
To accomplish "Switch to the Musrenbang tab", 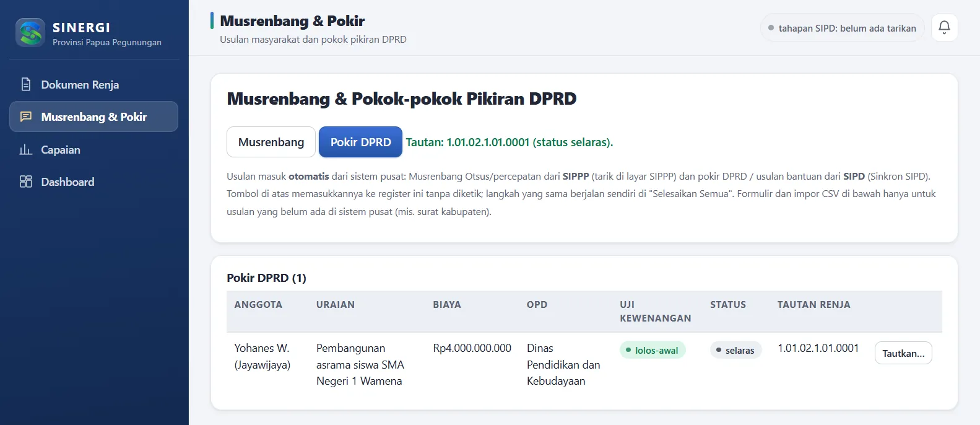I will click(271, 142).
